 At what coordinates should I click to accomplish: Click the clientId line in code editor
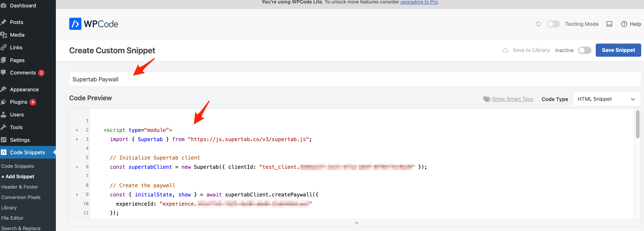click(x=268, y=167)
